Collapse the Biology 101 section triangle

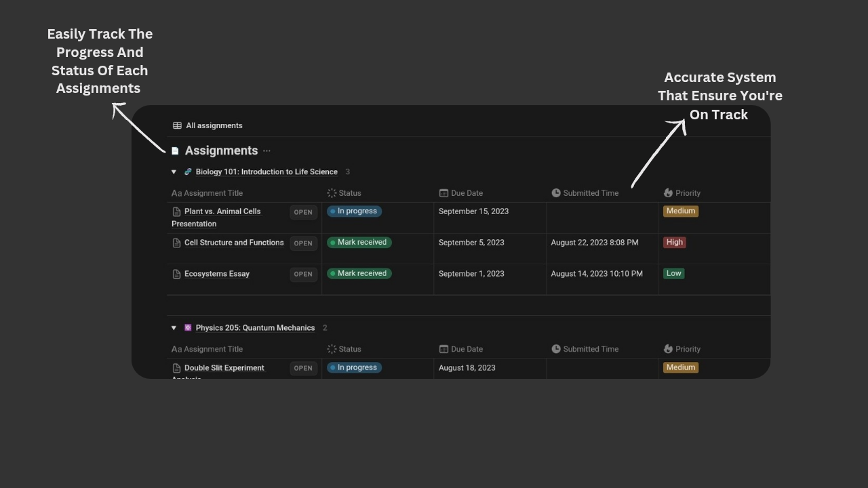tap(174, 171)
